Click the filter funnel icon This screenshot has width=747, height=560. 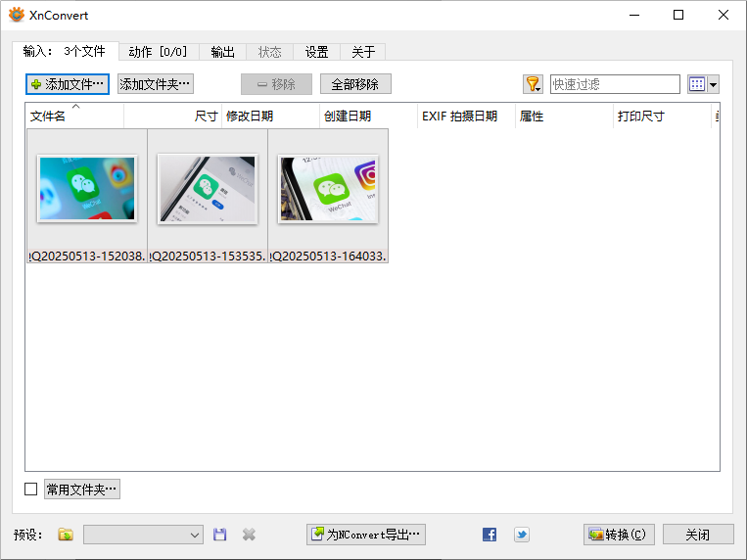(533, 84)
